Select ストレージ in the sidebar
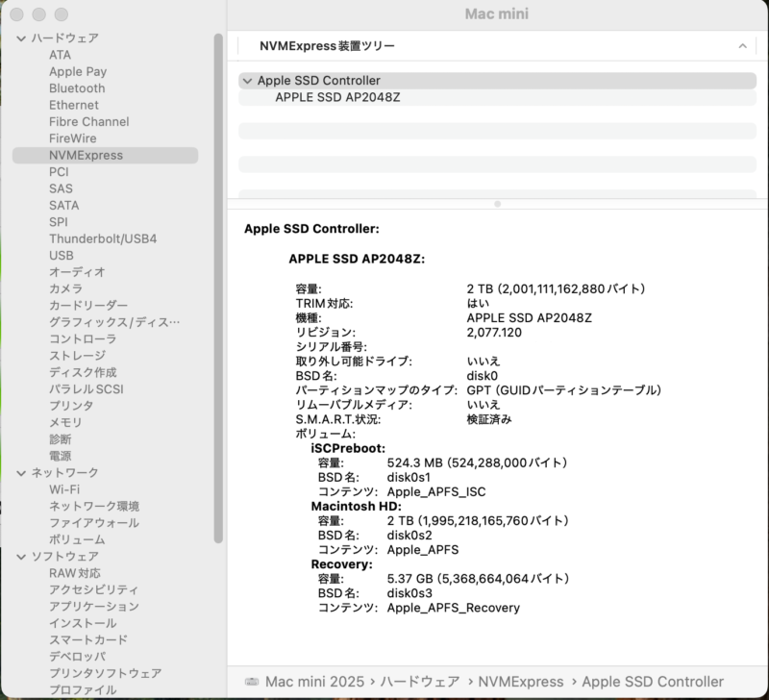This screenshot has height=700, width=769. tap(77, 356)
